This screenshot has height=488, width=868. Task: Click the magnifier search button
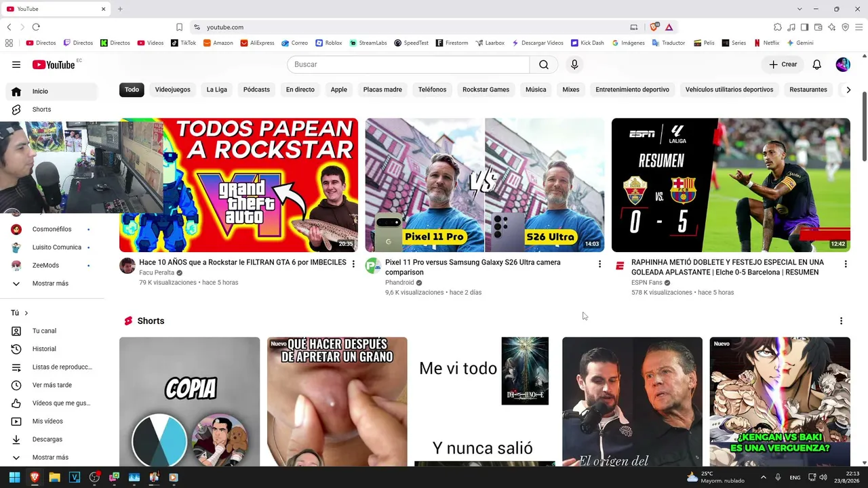point(544,64)
